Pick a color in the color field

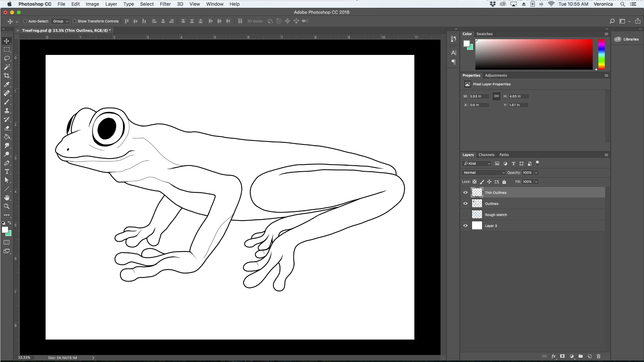(534, 54)
